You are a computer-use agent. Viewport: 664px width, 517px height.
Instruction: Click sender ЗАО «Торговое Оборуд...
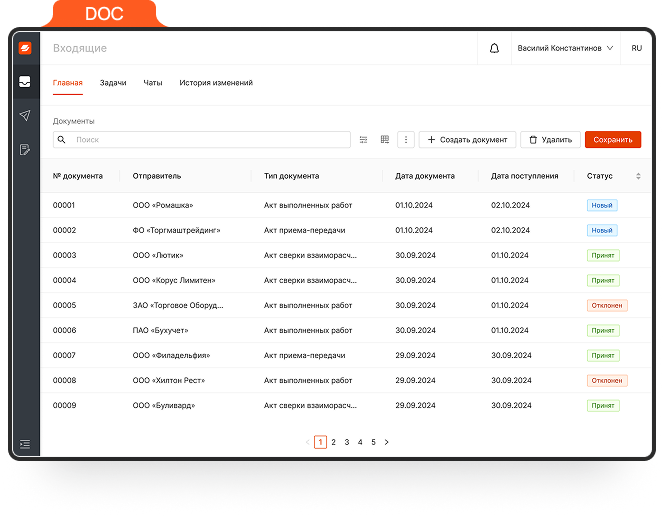[178, 305]
